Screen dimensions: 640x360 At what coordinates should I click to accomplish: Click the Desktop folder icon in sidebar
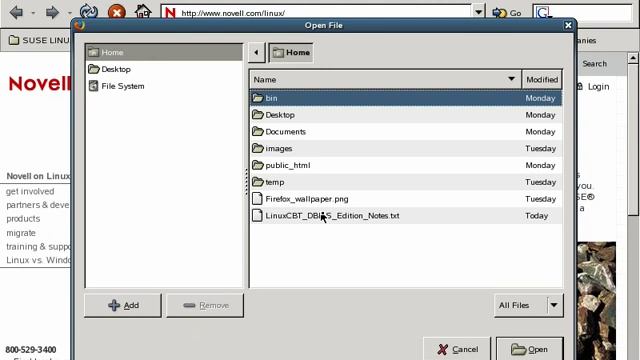(94, 69)
